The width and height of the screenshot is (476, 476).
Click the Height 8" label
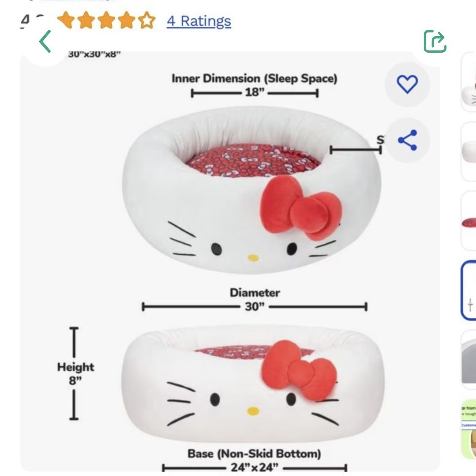point(75,373)
